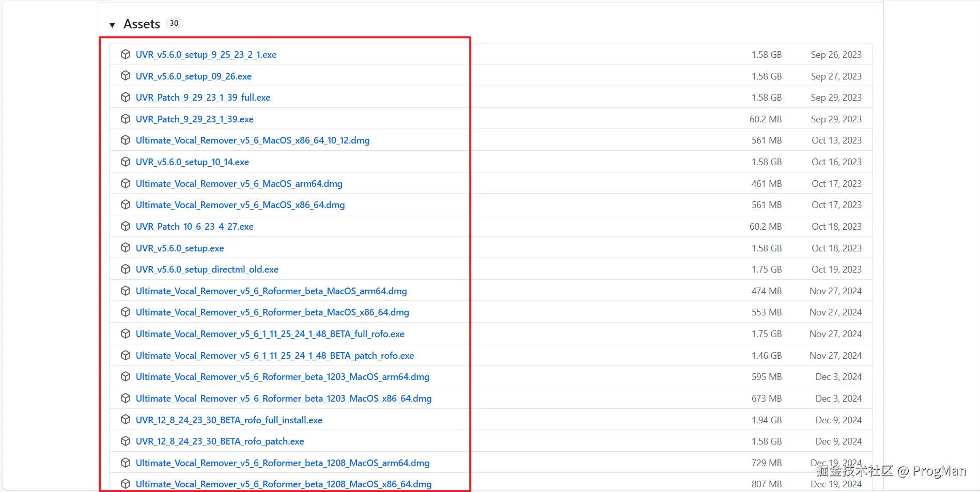Click the Sep 27, 2023 date
This screenshot has height=492, width=980.
[836, 76]
